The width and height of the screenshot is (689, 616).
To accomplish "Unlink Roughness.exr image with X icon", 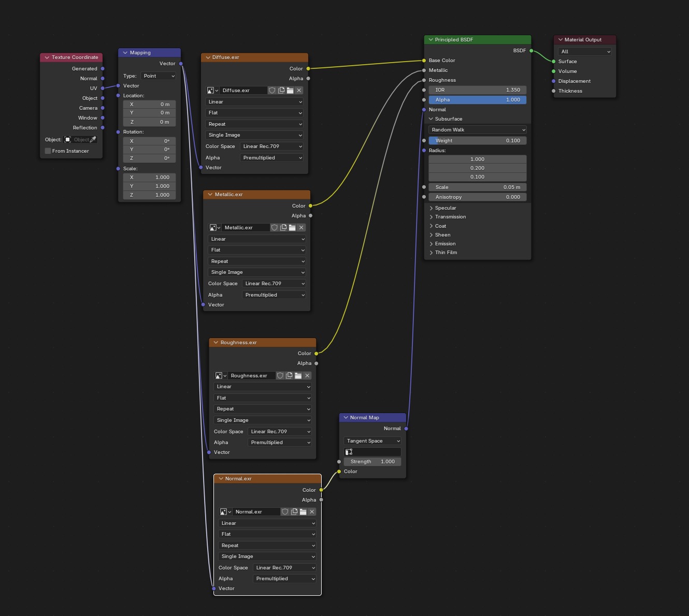I will coord(307,376).
